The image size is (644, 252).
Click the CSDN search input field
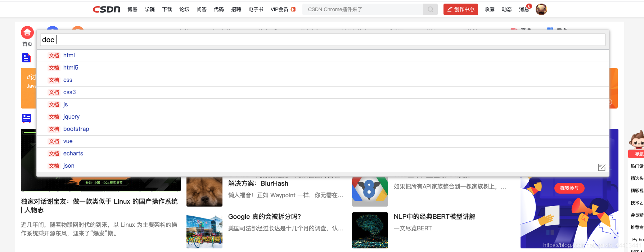coord(363,9)
